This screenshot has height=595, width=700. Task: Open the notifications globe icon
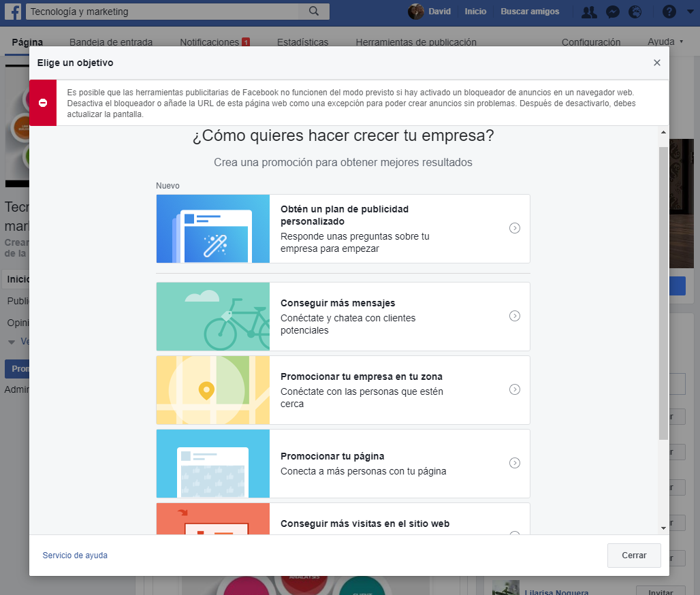(635, 12)
